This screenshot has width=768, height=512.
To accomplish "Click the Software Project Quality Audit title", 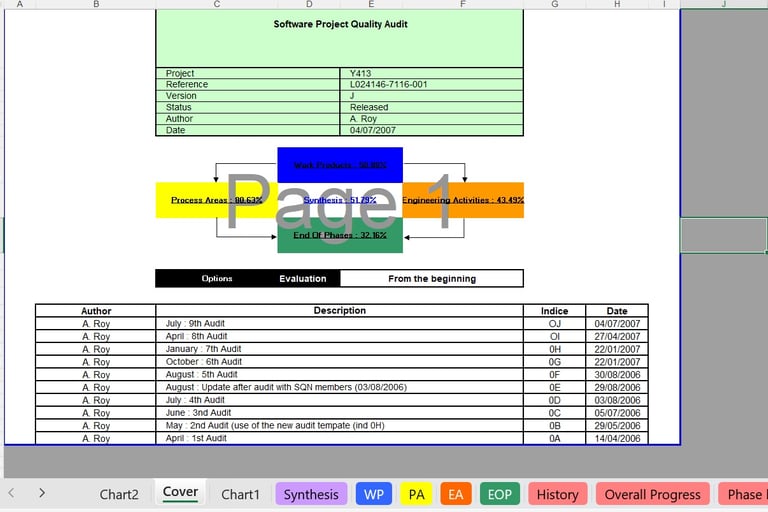I will tap(340, 24).
